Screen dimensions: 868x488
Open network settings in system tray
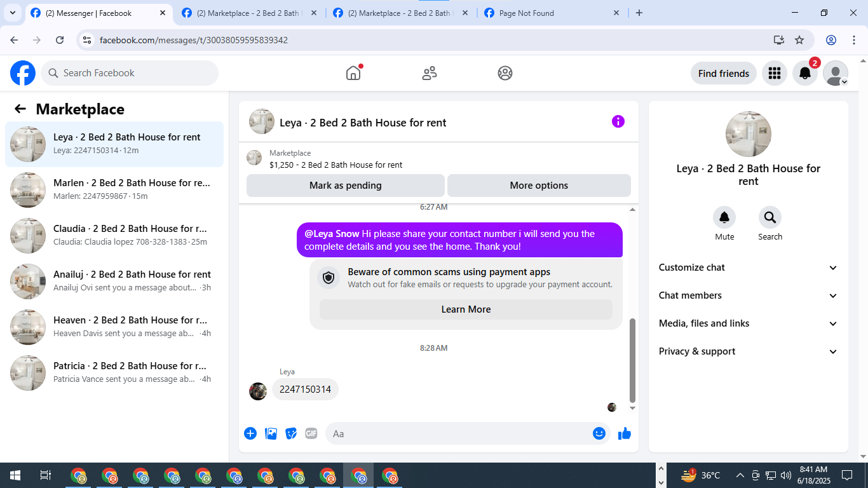[x=771, y=475]
